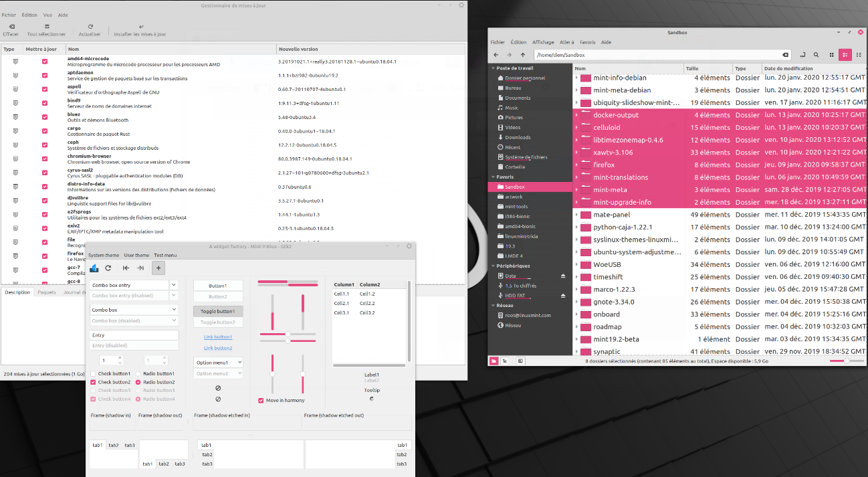868x477 pixels.
Task: Clear the path bar with the erase icon
Action: (785, 55)
